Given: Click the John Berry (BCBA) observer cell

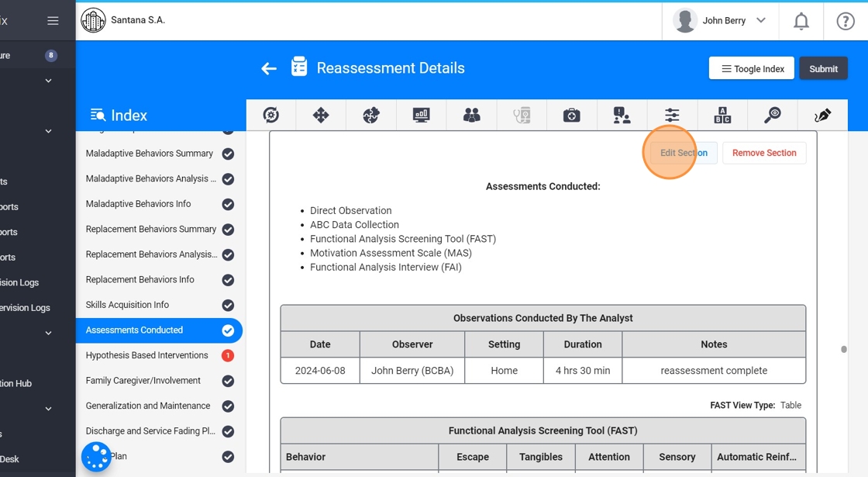Looking at the screenshot, I should coord(412,371).
